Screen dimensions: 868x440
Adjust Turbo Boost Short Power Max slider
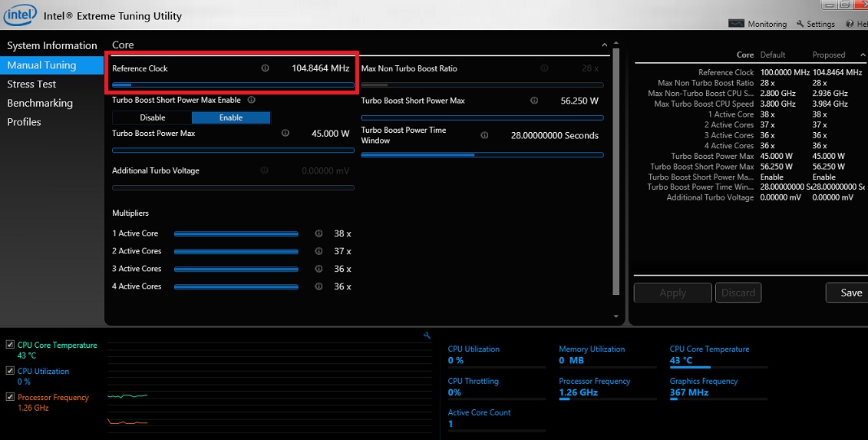tap(482, 117)
